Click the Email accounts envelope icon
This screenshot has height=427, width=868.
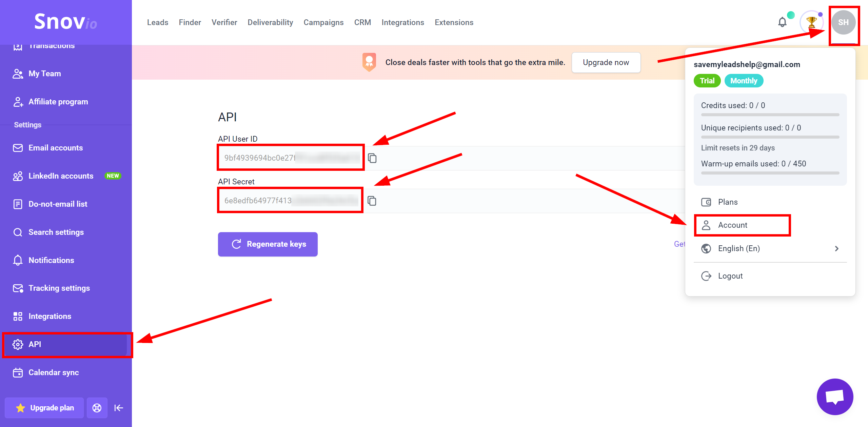click(18, 148)
